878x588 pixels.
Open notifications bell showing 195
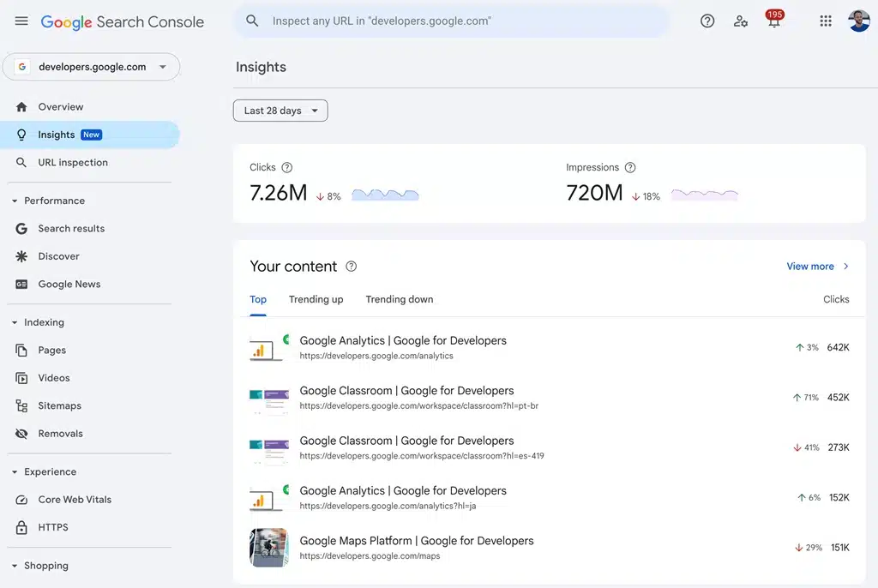point(774,21)
